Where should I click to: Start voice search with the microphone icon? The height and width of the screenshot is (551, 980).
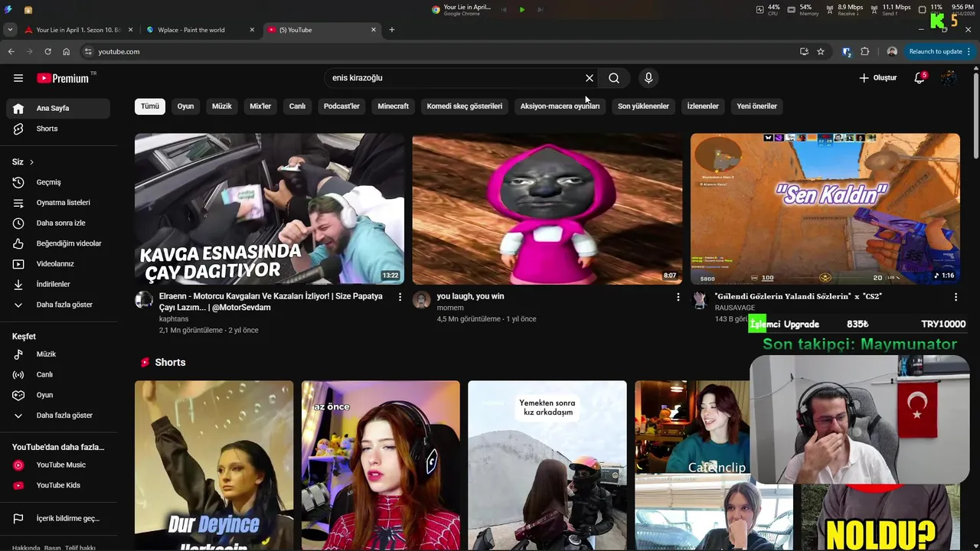coord(648,78)
